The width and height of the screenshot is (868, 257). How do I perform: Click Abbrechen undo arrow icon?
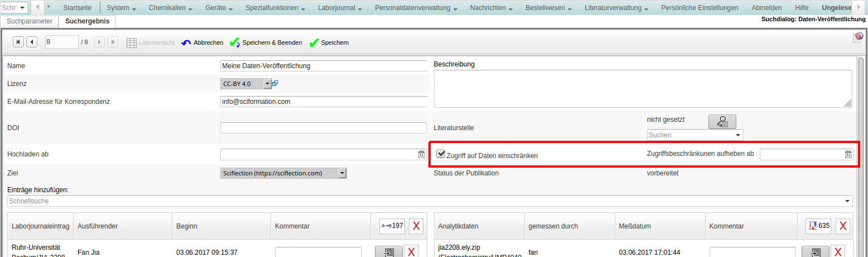point(186,42)
